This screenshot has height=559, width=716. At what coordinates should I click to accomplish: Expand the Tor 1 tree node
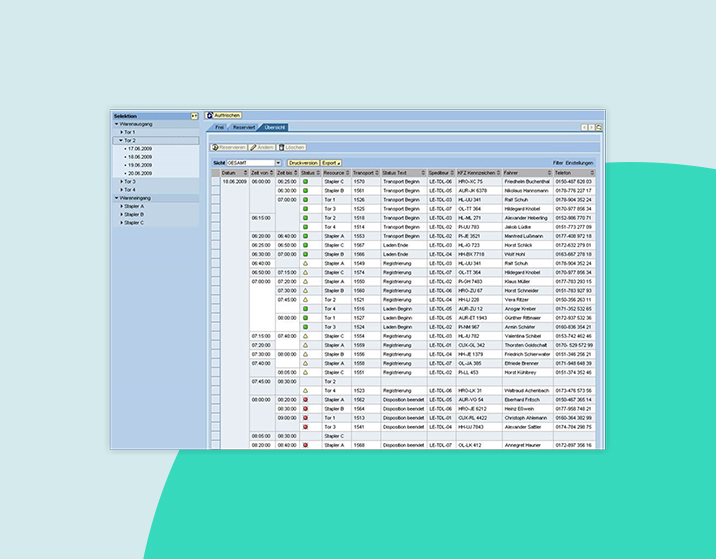point(121,132)
